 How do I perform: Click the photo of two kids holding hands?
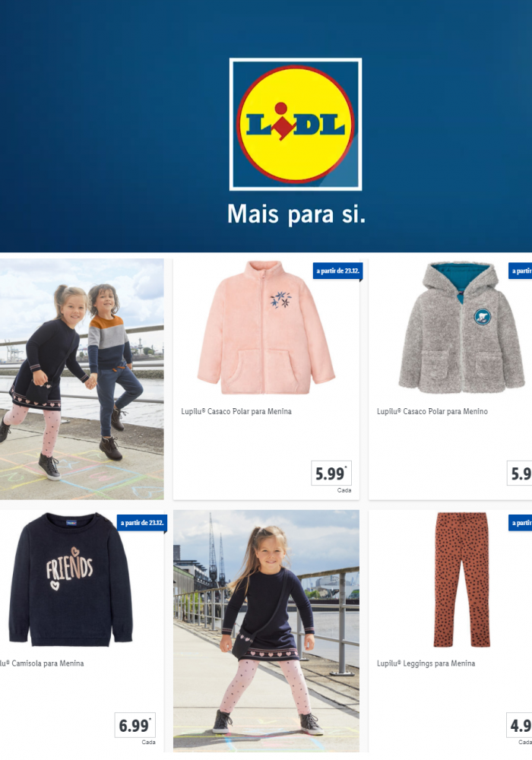point(82,379)
